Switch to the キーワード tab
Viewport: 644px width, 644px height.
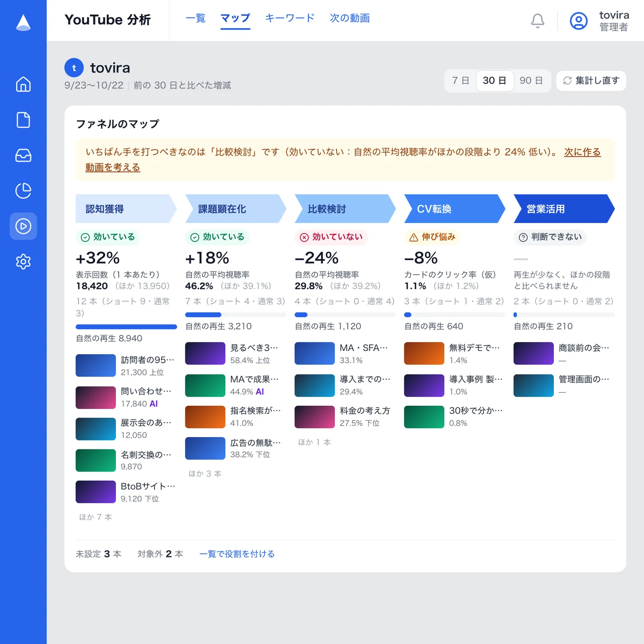pos(290,18)
